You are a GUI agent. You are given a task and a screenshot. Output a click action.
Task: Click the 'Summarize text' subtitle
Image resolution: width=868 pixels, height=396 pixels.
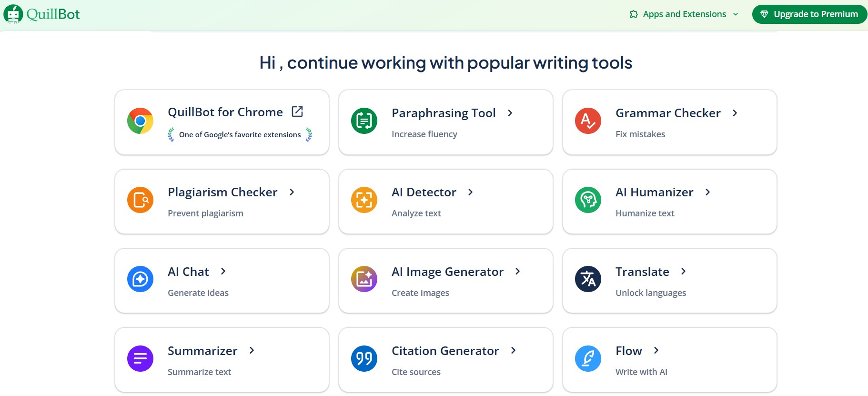(199, 372)
